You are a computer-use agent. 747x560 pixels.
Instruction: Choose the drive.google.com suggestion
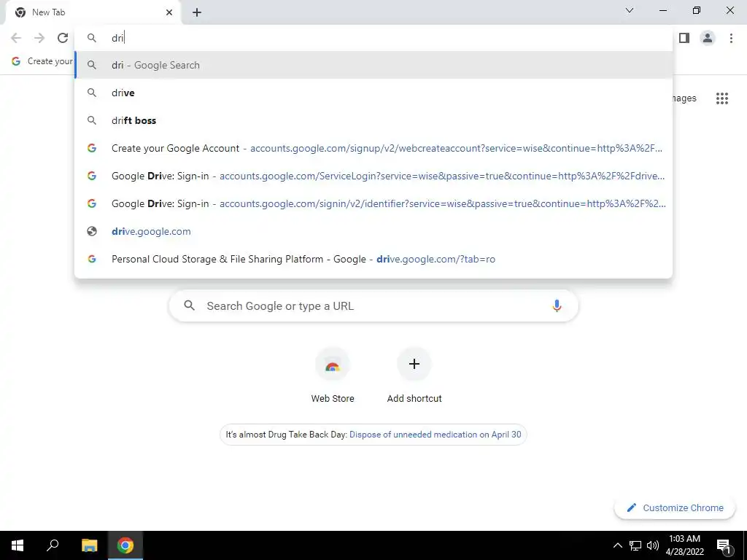[373, 231]
